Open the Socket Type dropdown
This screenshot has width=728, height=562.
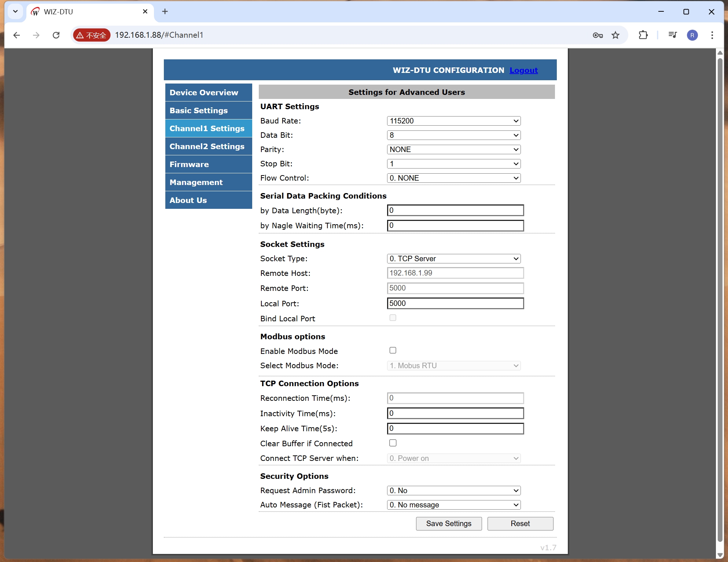[x=453, y=259]
